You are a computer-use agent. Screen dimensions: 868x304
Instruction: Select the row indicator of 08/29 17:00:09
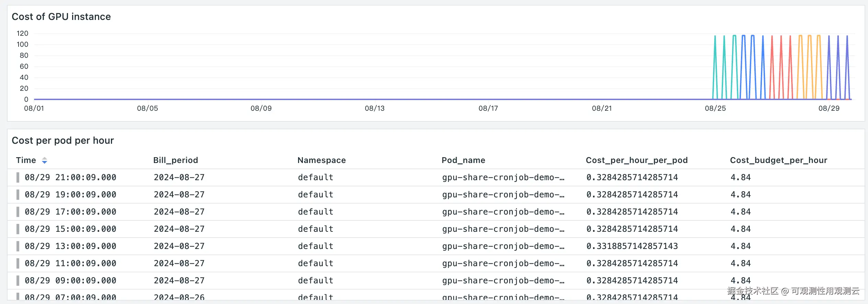coord(18,212)
